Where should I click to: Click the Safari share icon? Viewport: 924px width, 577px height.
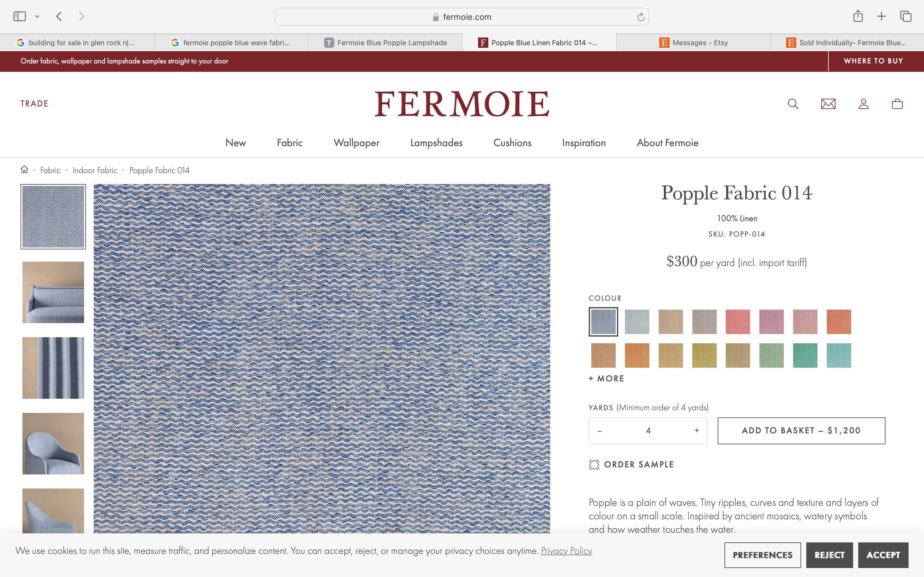[x=858, y=16]
